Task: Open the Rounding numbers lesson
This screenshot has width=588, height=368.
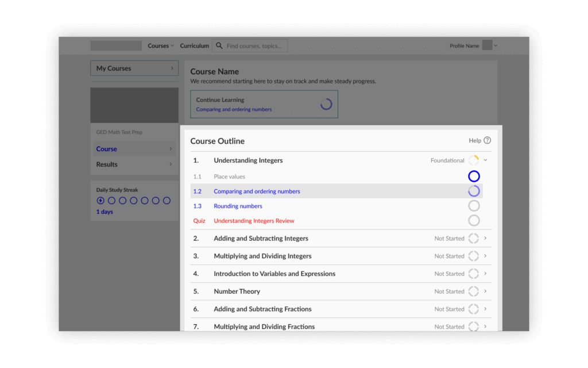Action: 238,206
